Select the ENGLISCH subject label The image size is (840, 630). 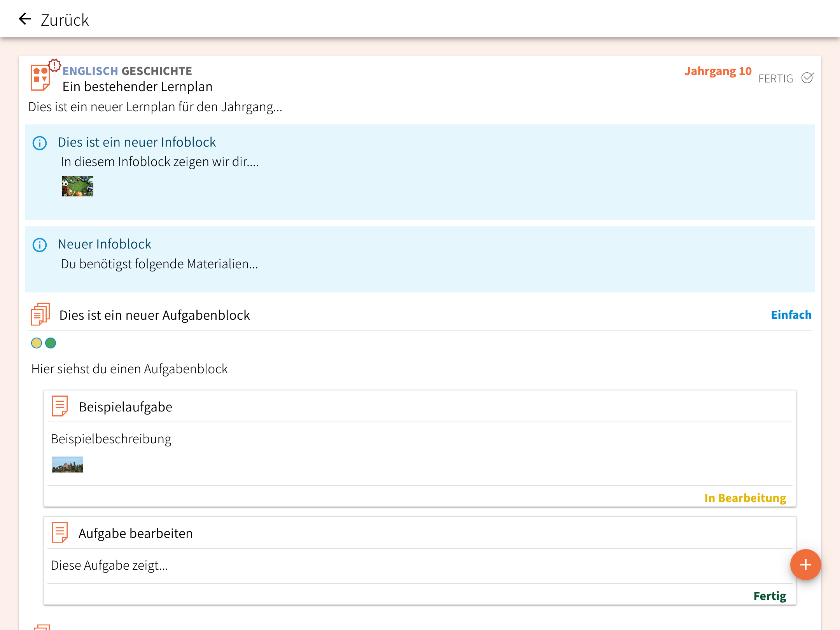coord(90,71)
